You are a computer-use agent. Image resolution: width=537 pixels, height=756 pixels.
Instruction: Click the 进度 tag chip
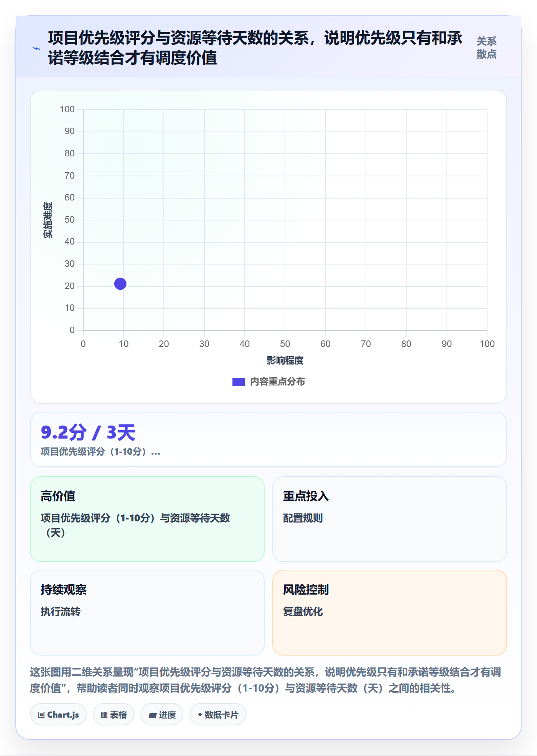(x=162, y=715)
